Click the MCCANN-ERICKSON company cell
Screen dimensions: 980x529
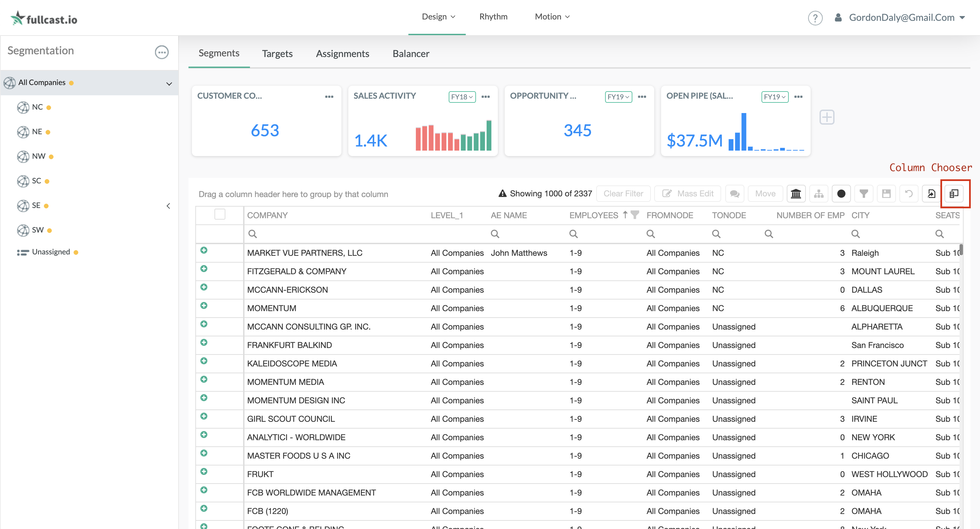pyautogui.click(x=288, y=290)
